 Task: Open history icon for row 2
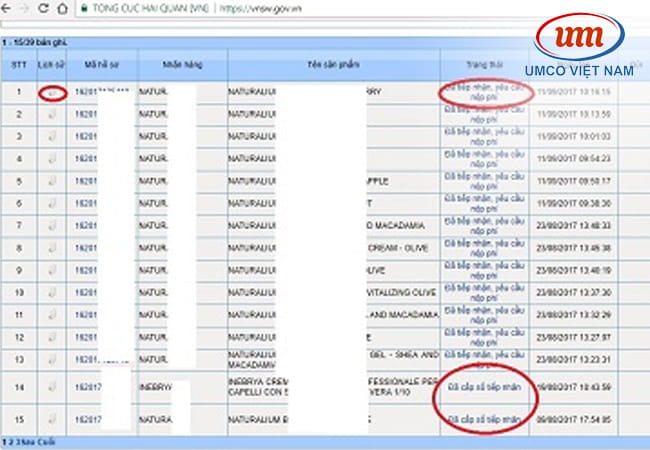click(x=52, y=114)
